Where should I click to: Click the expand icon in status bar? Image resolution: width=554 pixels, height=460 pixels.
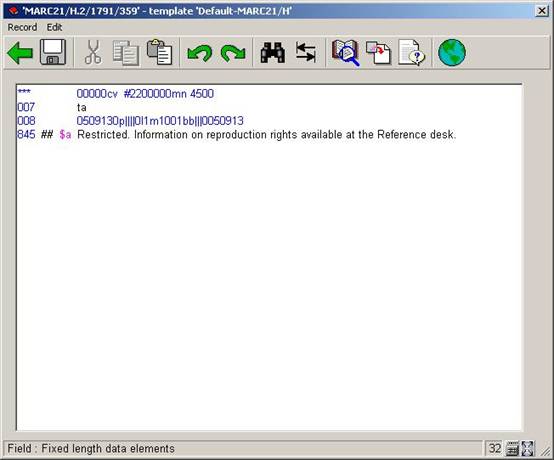pos(527,449)
